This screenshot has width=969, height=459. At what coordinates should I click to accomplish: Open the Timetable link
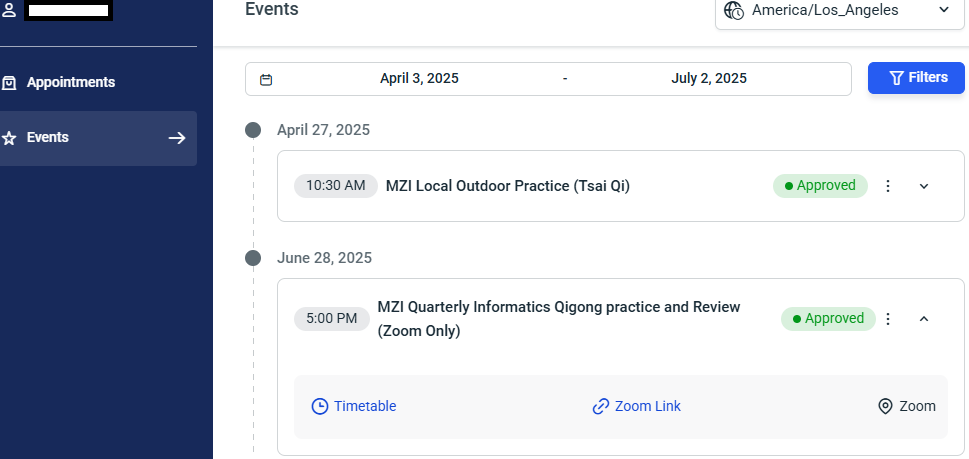point(354,406)
